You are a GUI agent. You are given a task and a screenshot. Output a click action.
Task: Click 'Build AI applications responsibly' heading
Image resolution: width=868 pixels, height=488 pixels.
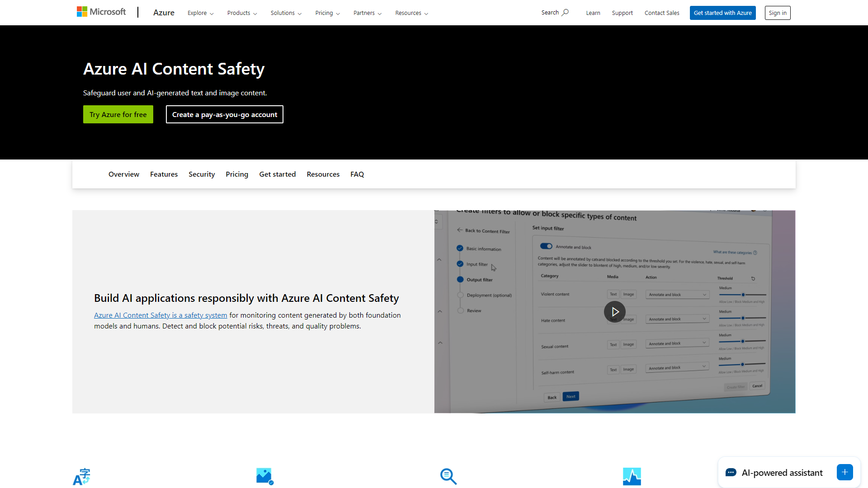click(246, 298)
